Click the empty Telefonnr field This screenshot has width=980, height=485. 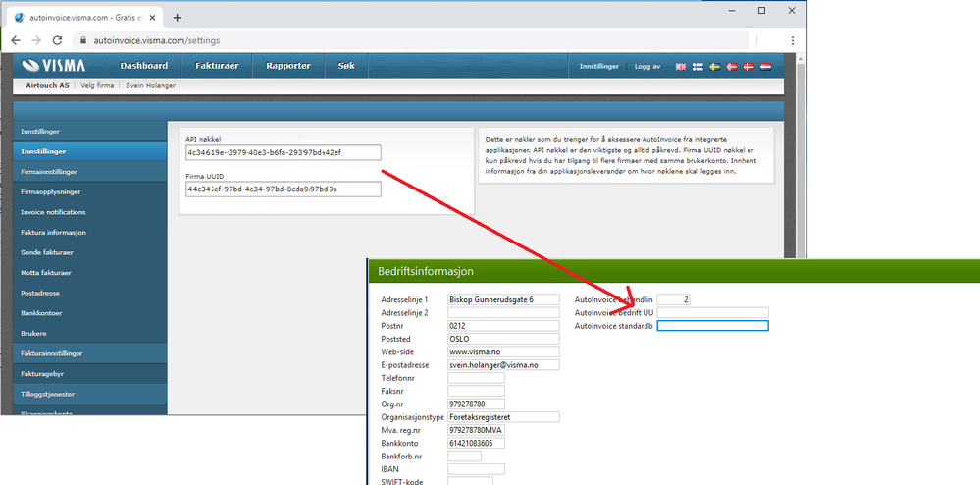476,378
